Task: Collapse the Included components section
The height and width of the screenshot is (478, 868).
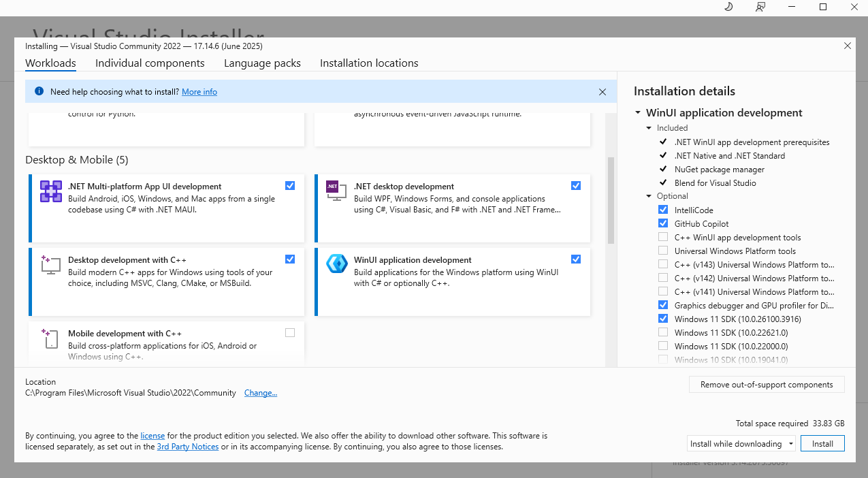Action: point(649,128)
